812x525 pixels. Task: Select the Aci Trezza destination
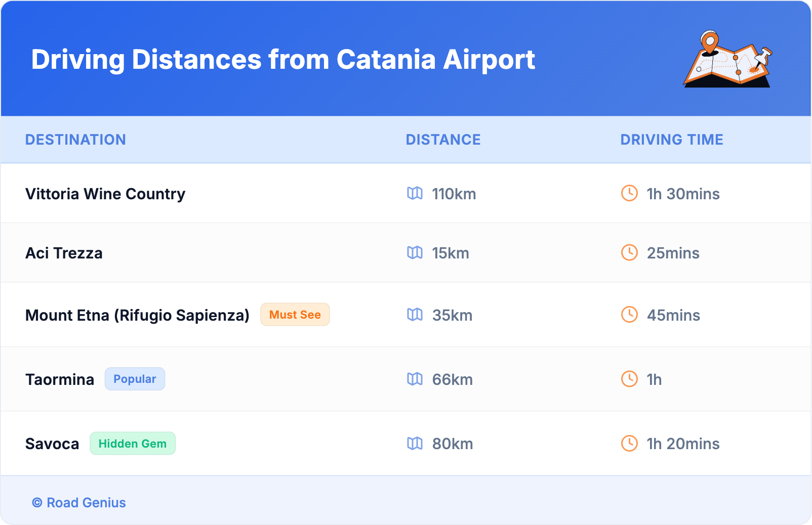tap(64, 253)
